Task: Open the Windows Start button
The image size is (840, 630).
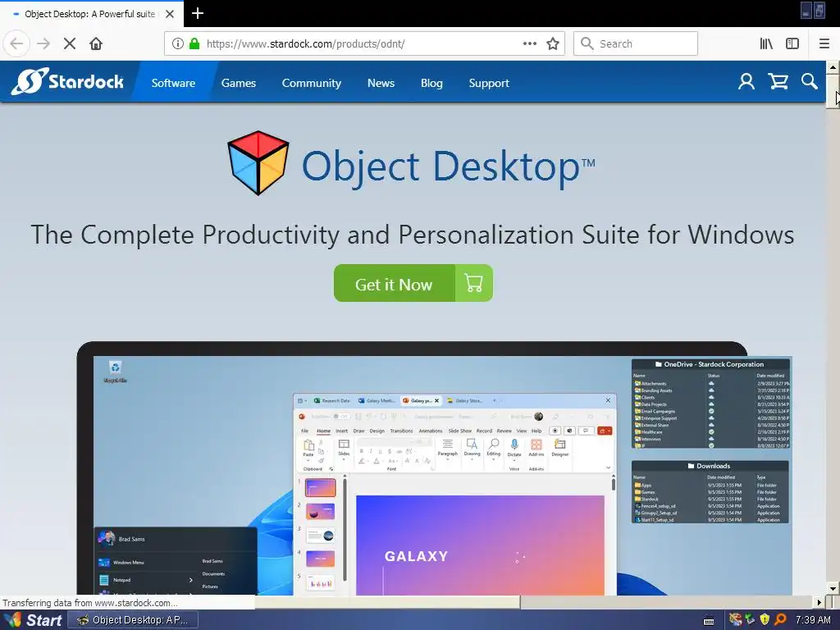Action: tap(33, 620)
